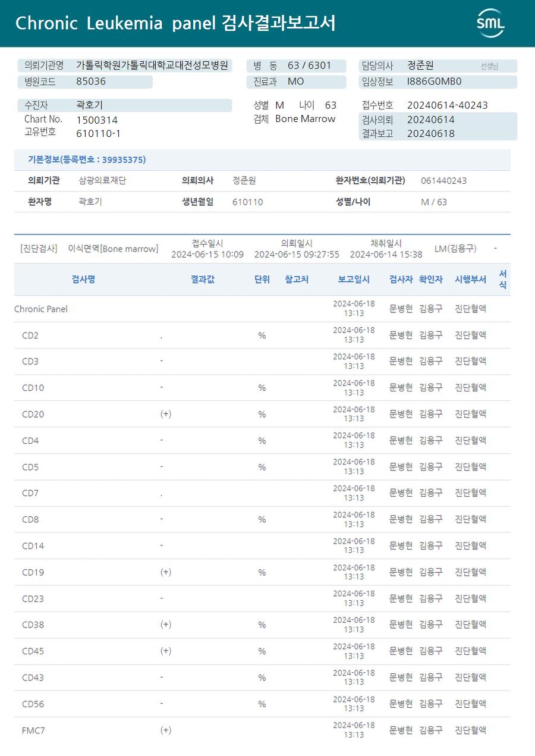Click the (+) result for CD45
535x756 pixels.
tap(166, 651)
